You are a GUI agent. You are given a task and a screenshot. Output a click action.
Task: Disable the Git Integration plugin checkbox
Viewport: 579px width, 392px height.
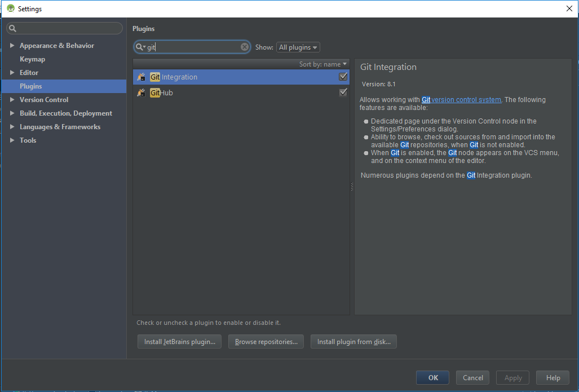point(343,77)
